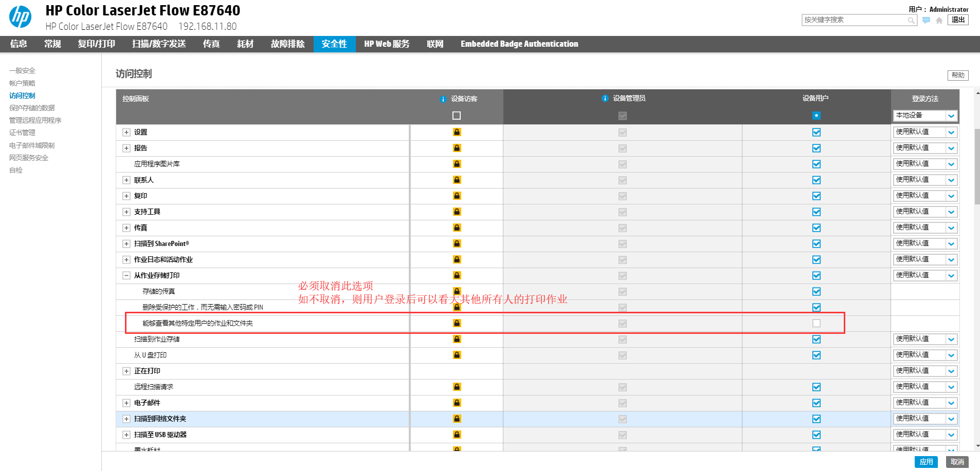Click lock icon in 能够查看其他特定用户的作业和文件夹 row

tap(457, 323)
